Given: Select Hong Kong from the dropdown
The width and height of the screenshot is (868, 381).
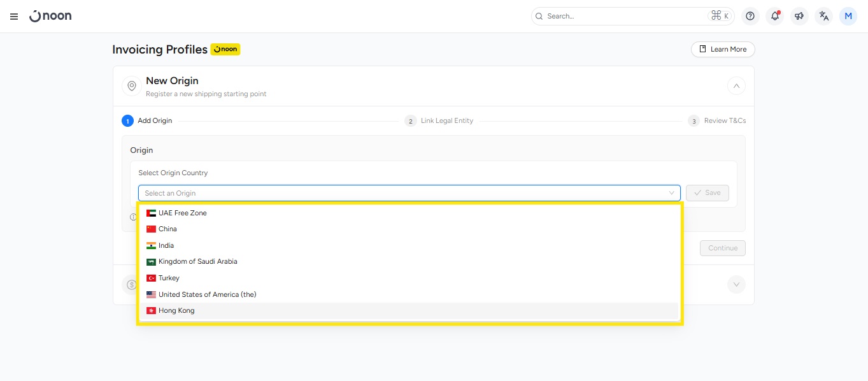Looking at the screenshot, I should (176, 310).
